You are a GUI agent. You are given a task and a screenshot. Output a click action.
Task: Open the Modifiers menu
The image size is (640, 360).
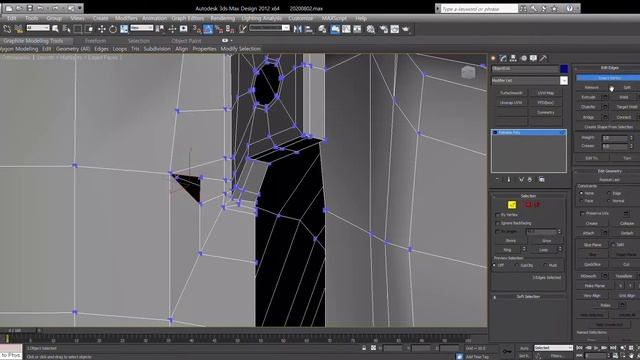coord(126,18)
